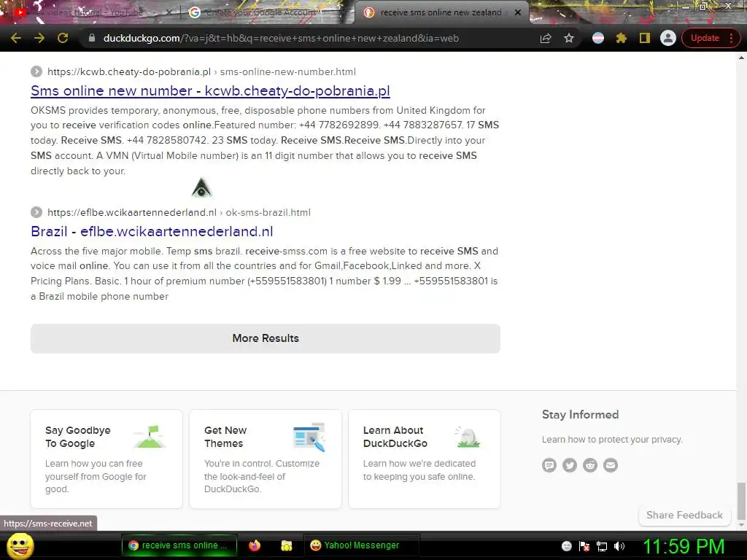Viewport: 747px width, 560px height.
Task: Click the scrollbar up arrow
Action: coord(741,57)
